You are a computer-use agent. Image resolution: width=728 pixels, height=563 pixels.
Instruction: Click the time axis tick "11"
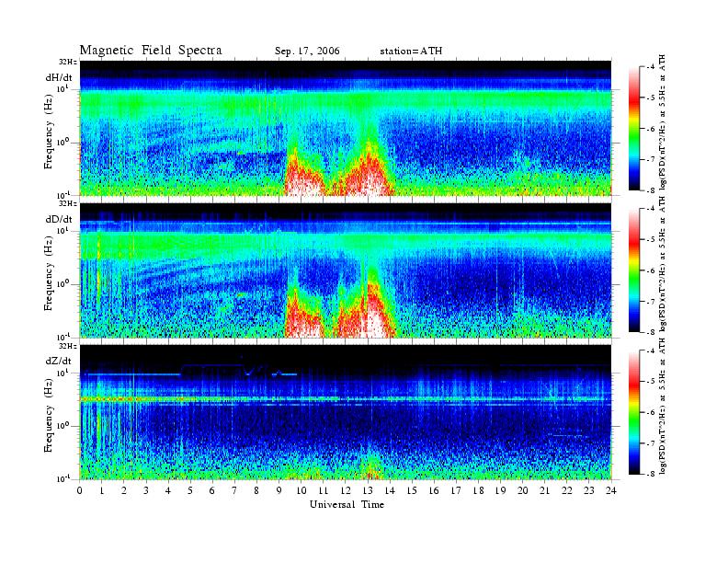(x=324, y=490)
